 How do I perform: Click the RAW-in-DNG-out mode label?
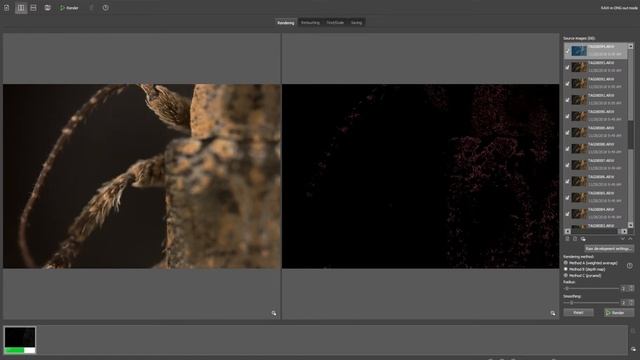coord(619,8)
